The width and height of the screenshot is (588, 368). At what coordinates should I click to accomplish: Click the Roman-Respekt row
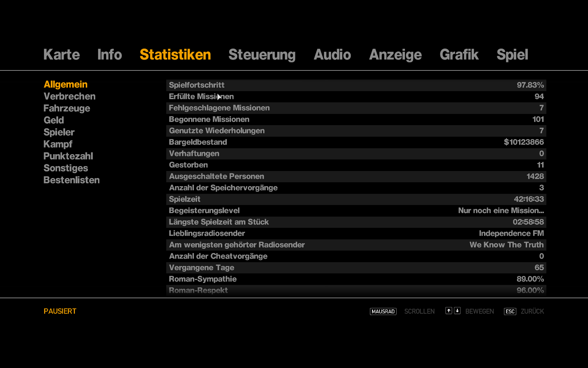[356, 290]
